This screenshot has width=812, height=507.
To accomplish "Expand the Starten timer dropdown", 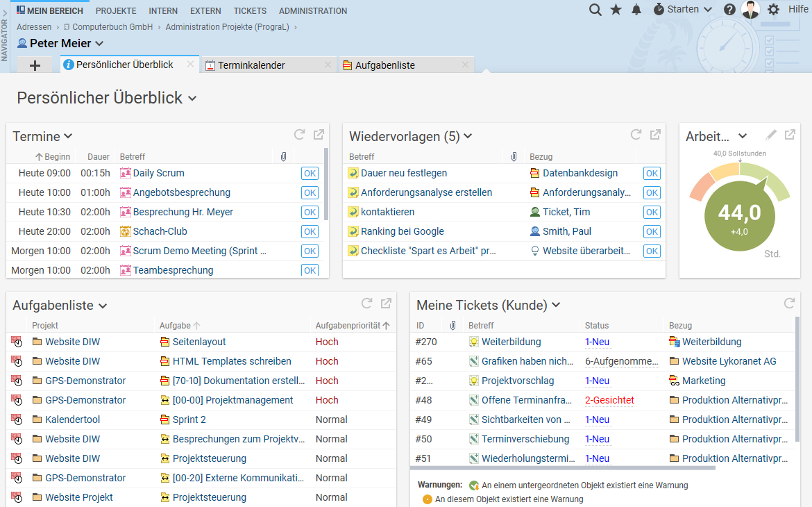I will click(708, 10).
